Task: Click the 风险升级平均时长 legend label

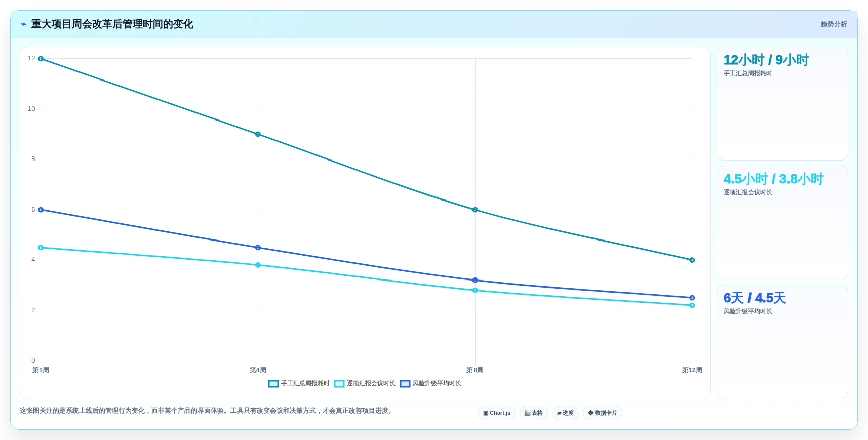Action: (437, 383)
